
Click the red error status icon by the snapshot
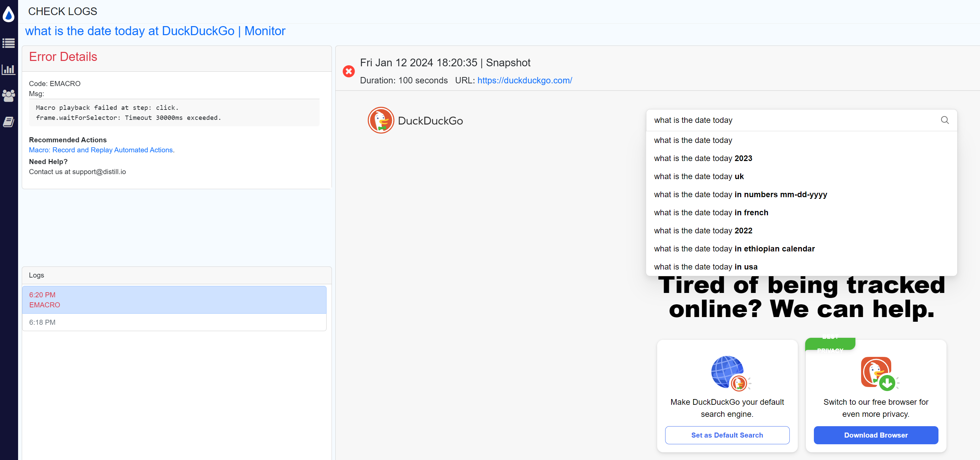[x=348, y=71]
